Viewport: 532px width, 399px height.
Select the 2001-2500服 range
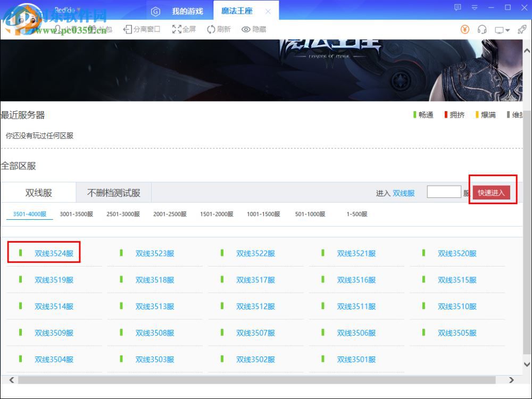(x=170, y=214)
